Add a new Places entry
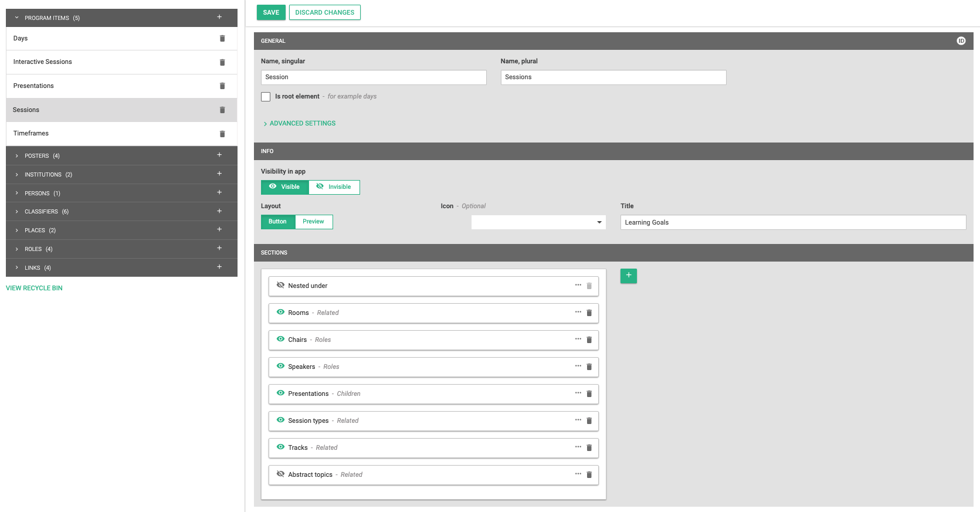This screenshot has width=980, height=512. [219, 229]
